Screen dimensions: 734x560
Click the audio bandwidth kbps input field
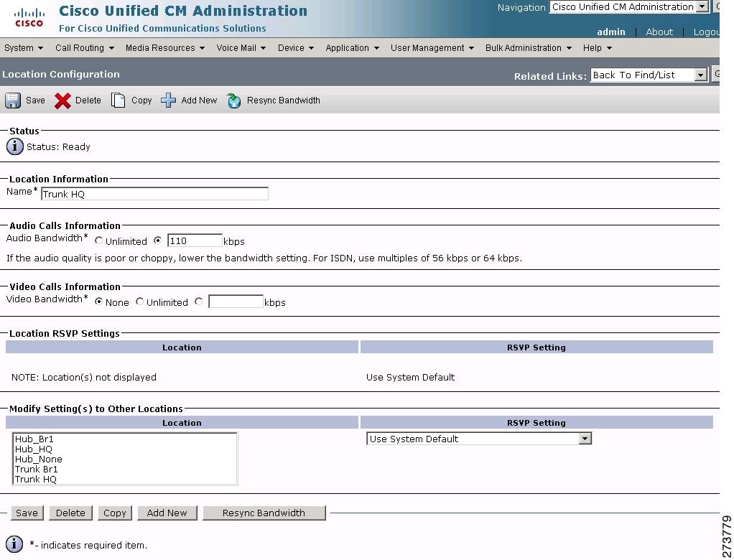tap(195, 241)
